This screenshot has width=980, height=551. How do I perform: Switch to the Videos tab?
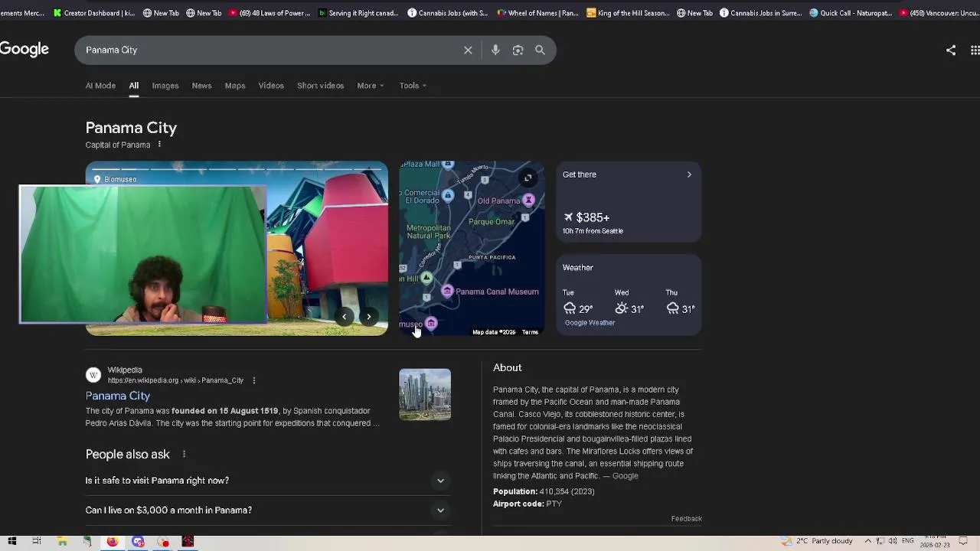[271, 86]
